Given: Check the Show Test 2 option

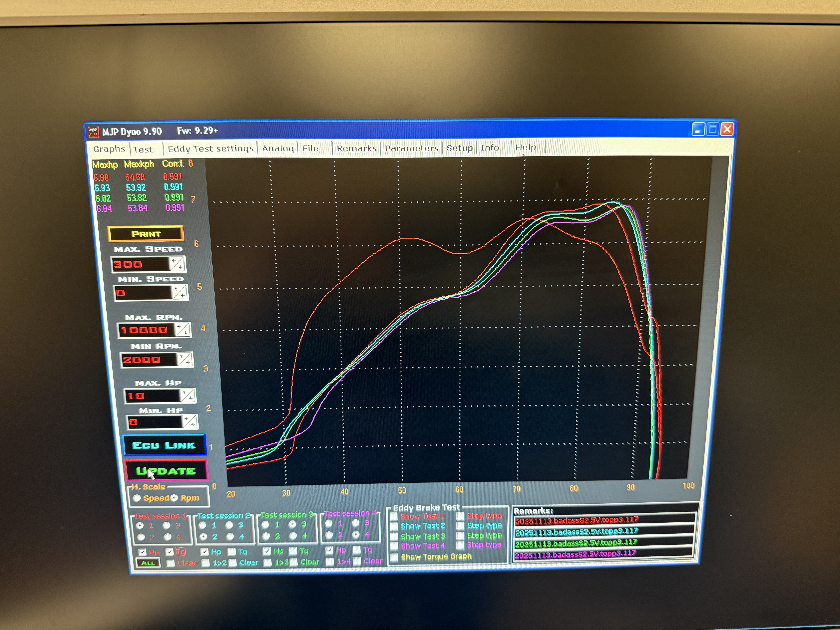Looking at the screenshot, I should tap(394, 526).
